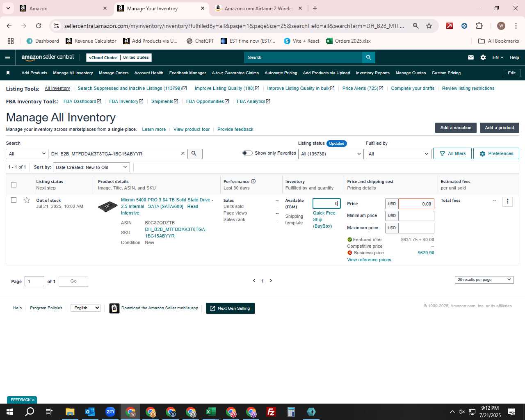Open Account Health in the nav bar
The image size is (525, 420).
[x=149, y=73]
